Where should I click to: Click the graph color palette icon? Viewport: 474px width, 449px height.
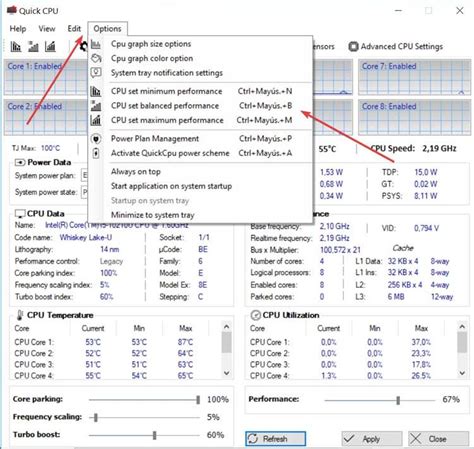96,58
